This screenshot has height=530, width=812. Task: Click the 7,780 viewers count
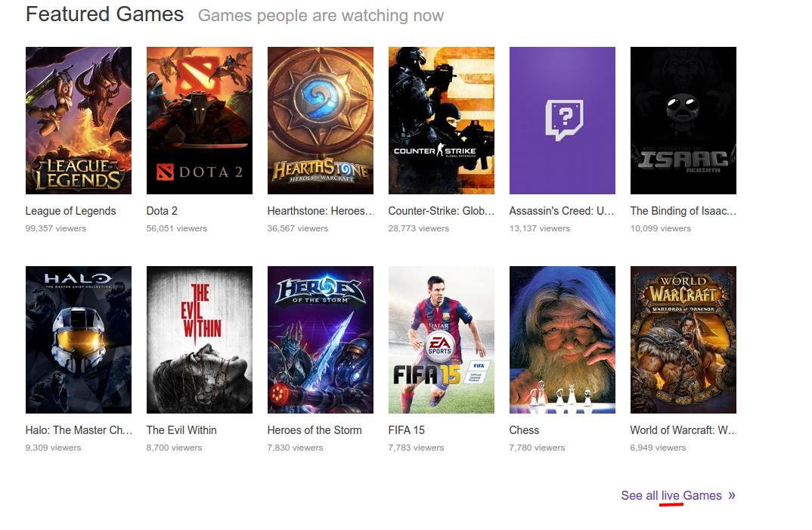pyautogui.click(x=537, y=448)
